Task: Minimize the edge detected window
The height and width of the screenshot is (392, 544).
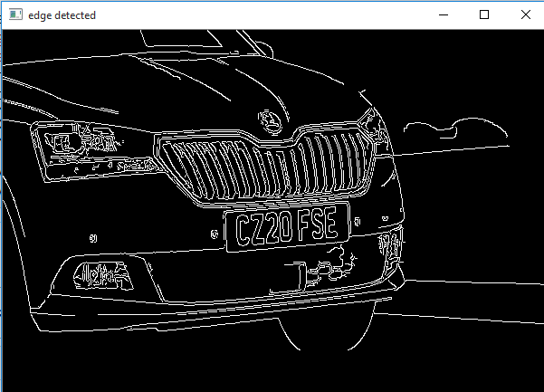Action: (443, 14)
